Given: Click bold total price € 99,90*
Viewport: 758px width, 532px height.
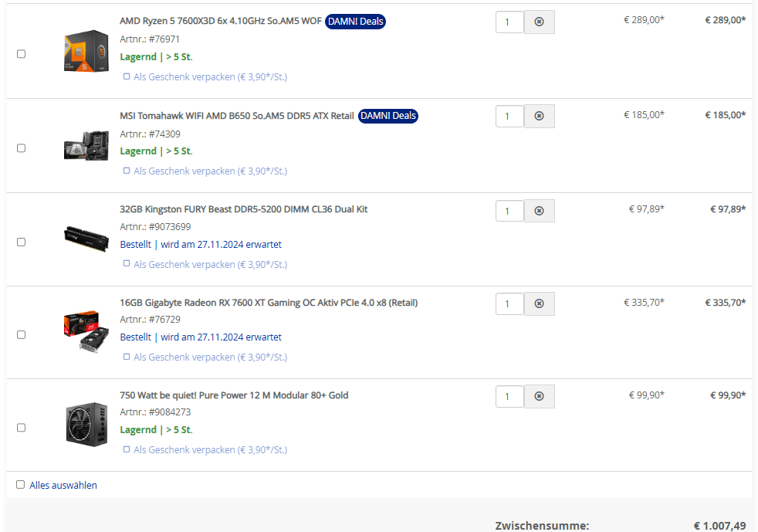Looking at the screenshot, I should pos(728,395).
